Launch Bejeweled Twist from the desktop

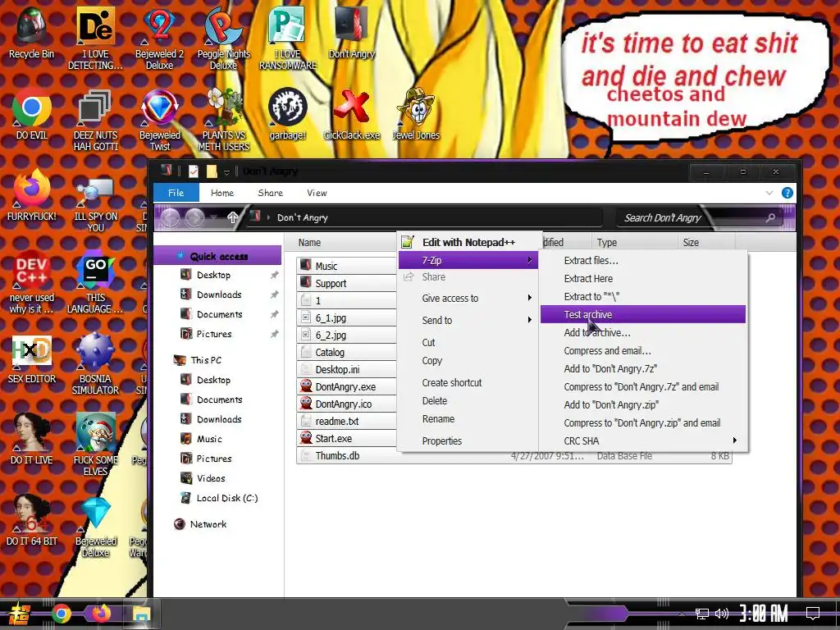point(160,120)
